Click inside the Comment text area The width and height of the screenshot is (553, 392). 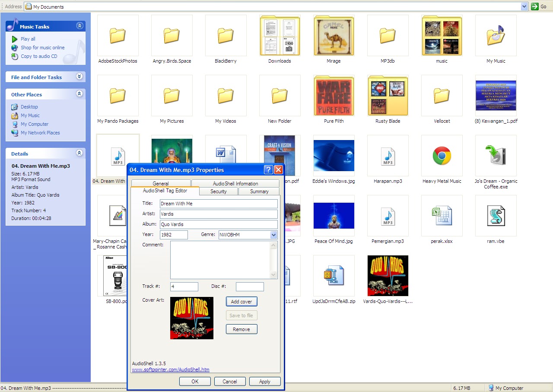pos(220,260)
